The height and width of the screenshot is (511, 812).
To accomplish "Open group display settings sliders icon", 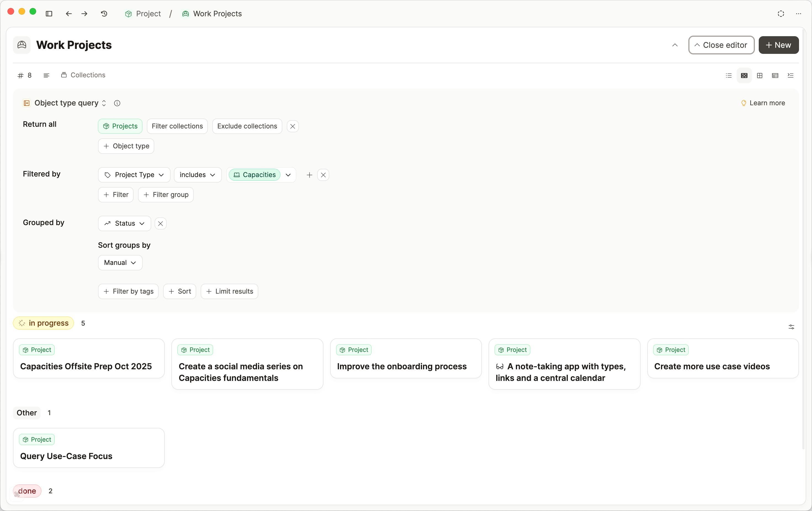I will [x=791, y=327].
